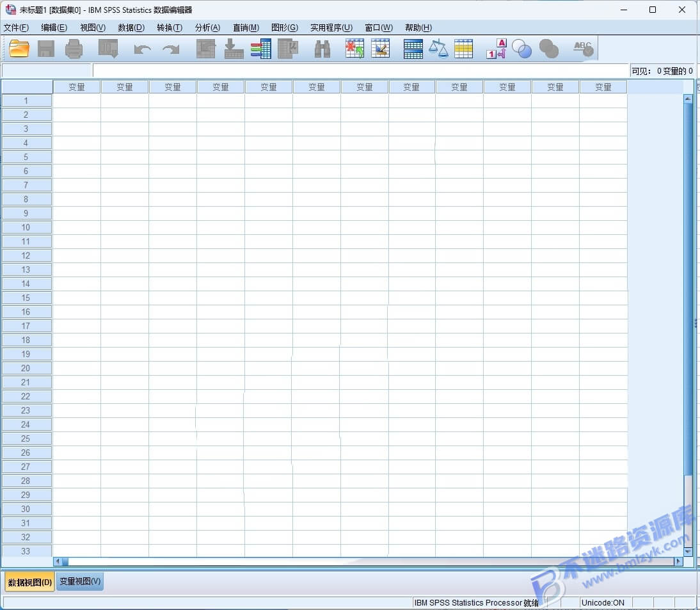
Task: Select row header 22
Action: click(27, 396)
